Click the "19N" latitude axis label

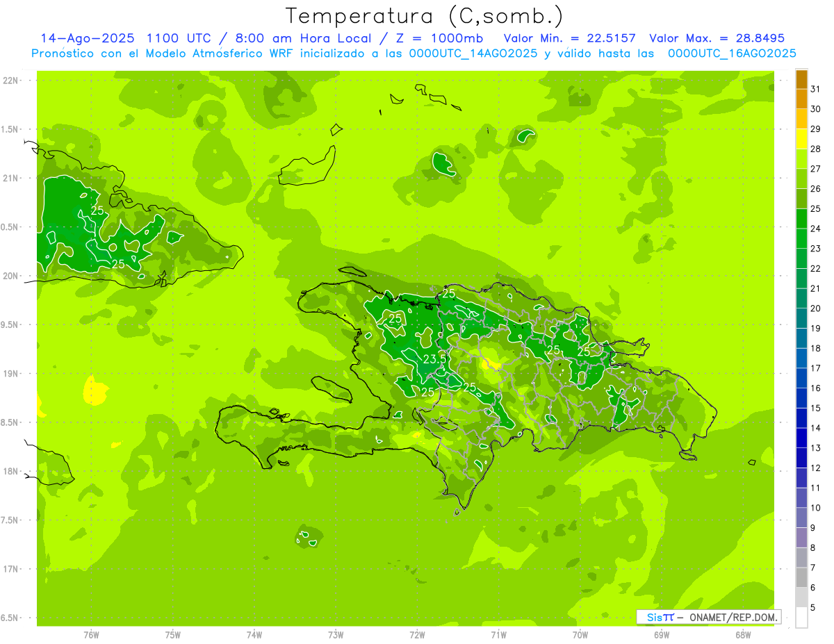coord(11,374)
